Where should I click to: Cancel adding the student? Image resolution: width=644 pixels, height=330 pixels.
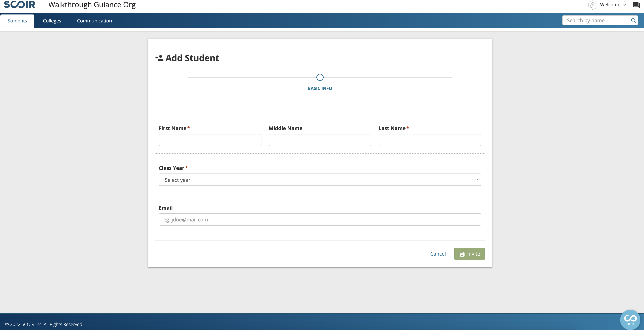[438, 254]
